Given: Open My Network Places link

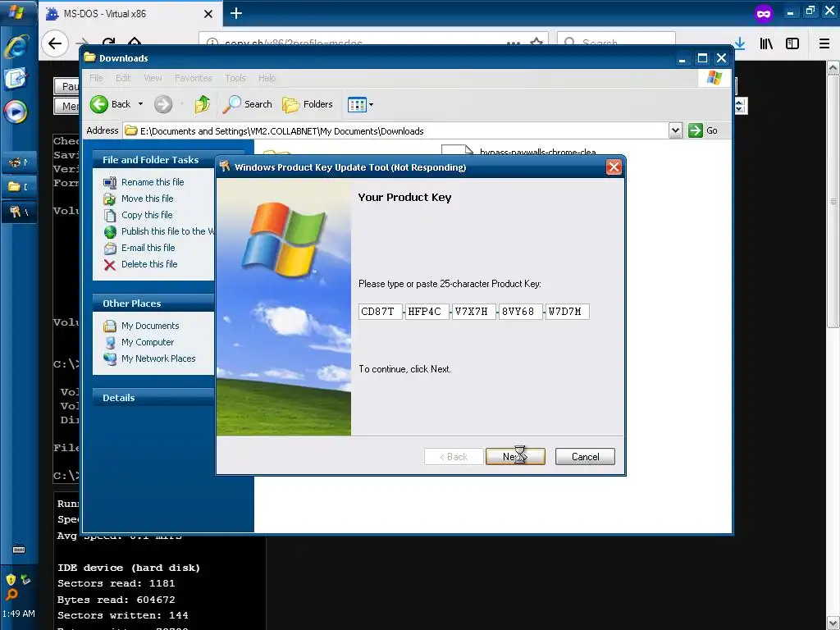Looking at the screenshot, I should (x=158, y=358).
